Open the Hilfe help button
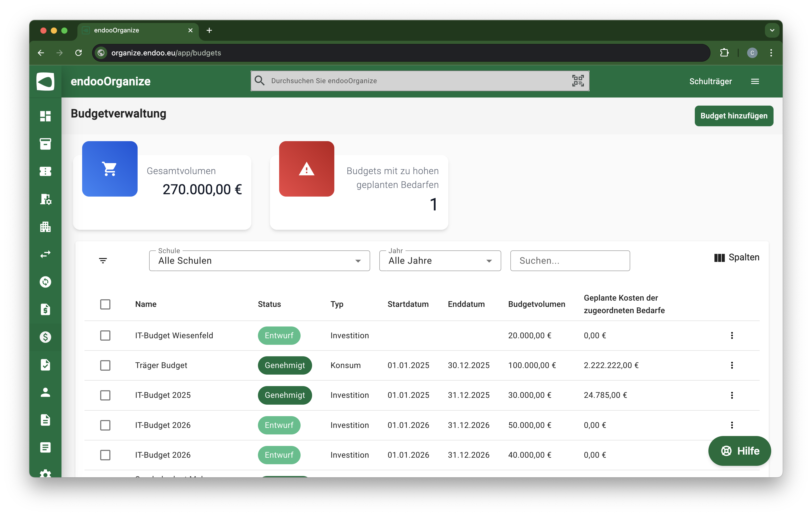The width and height of the screenshot is (812, 516). [x=739, y=451]
